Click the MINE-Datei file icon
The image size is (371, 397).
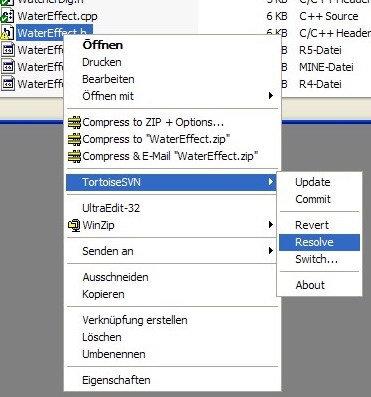click(8, 67)
